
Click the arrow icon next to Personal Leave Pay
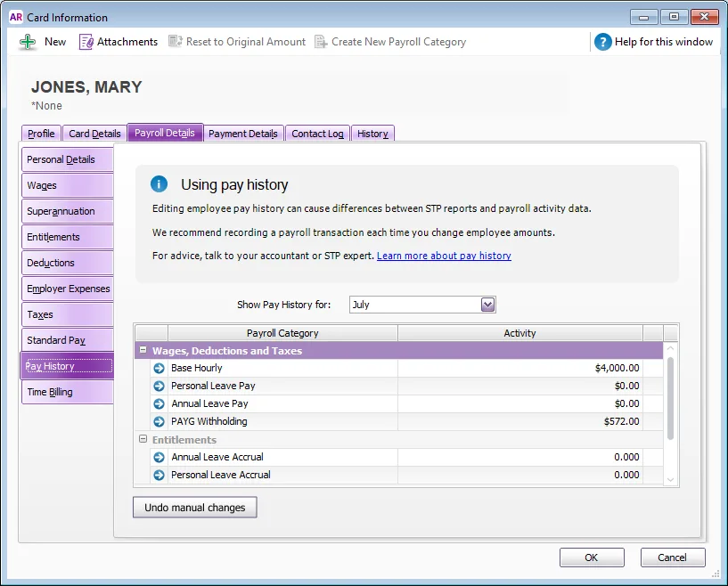click(x=159, y=386)
